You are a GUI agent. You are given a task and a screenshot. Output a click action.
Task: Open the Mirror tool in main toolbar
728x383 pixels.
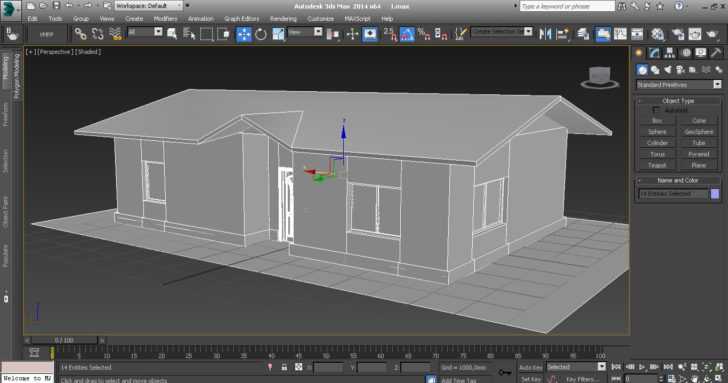(545, 34)
